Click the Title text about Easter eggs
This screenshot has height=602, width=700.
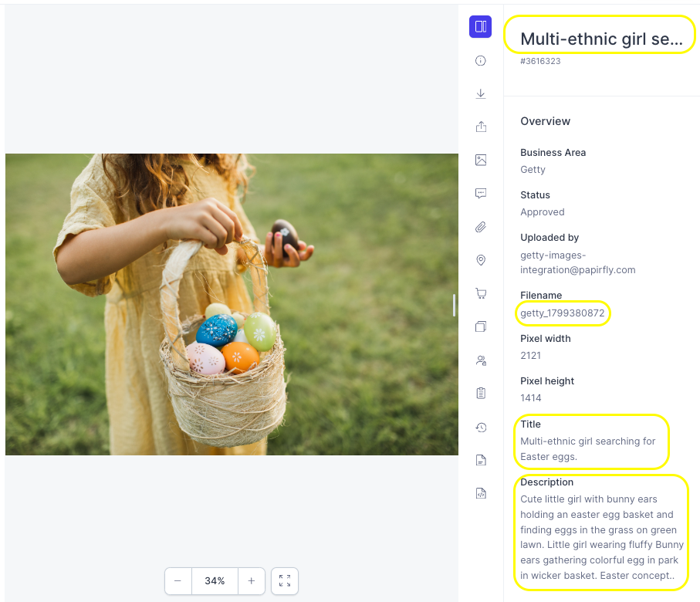coord(587,449)
